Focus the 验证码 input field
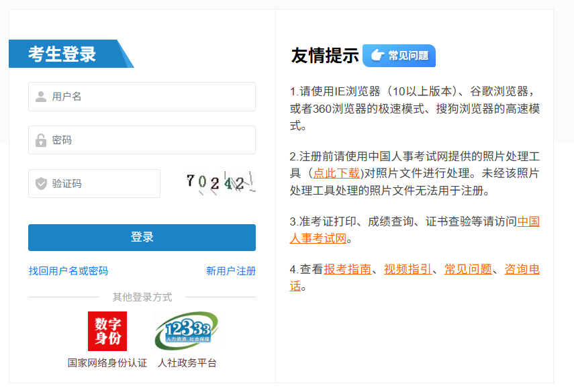Image resolution: width=574 pixels, height=392 pixels. [95, 184]
